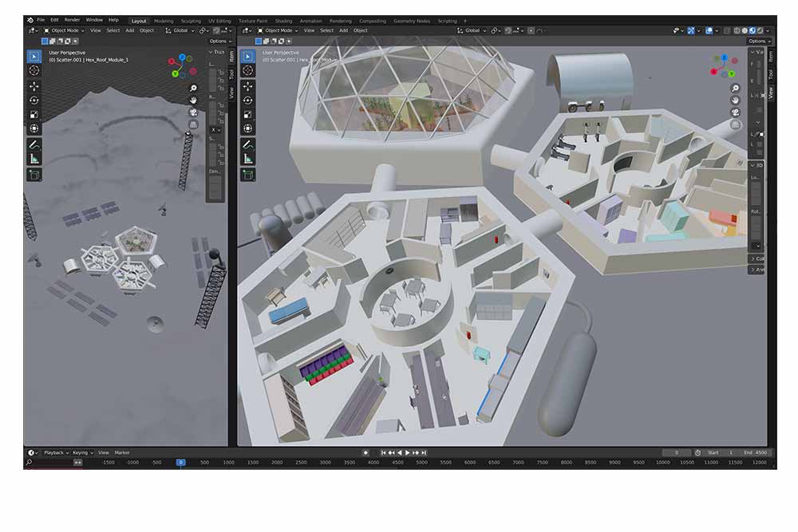Open Global transform orientation dropdown in right viewport
The width and height of the screenshot is (798, 532).
pyautogui.click(x=472, y=30)
